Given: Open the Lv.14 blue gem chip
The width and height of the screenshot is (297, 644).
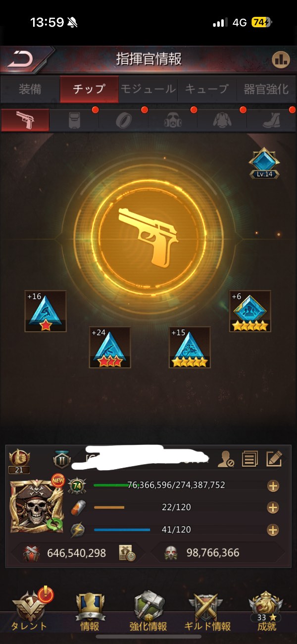Looking at the screenshot, I should point(264,163).
